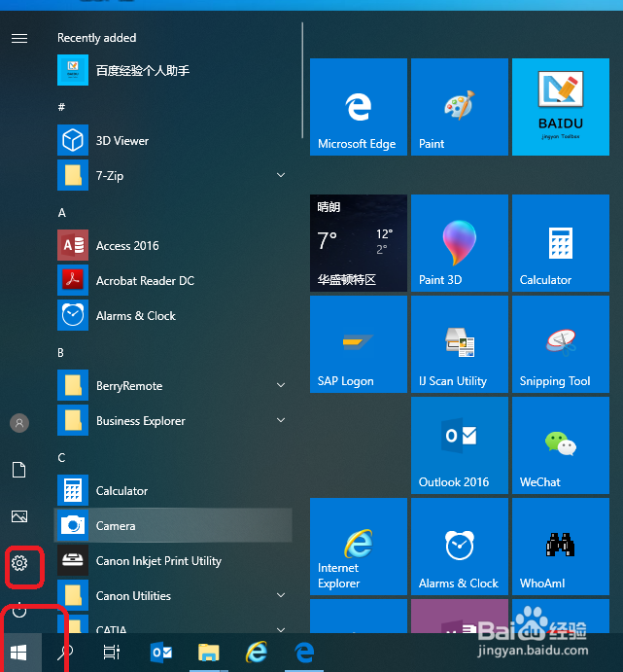623x672 pixels.
Task: Launch Outlook from the taskbar
Action: click(161, 653)
